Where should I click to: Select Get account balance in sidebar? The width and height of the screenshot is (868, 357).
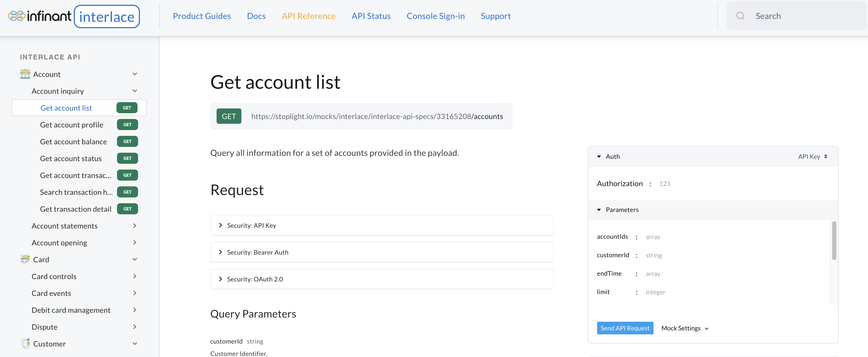click(x=74, y=141)
